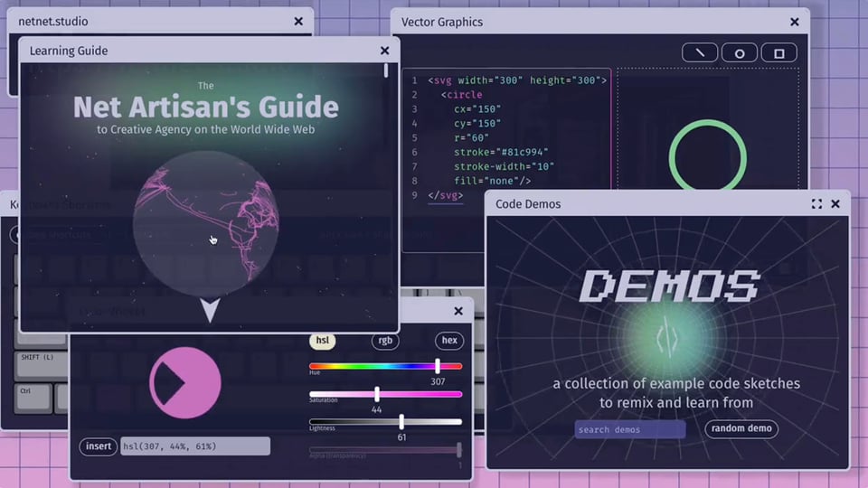
Task: Click the search demos field
Action: [630, 429]
